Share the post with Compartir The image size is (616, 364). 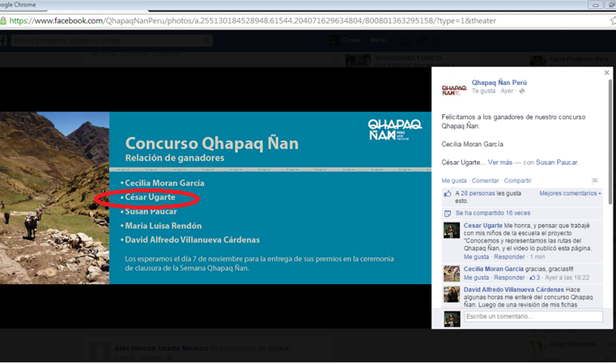(x=517, y=180)
